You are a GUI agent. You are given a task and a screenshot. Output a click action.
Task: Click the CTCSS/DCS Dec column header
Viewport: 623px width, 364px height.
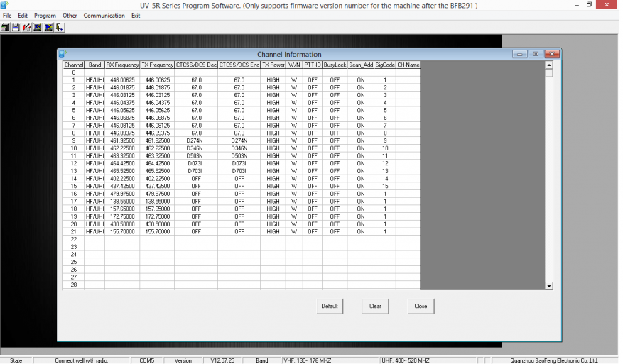196,65
